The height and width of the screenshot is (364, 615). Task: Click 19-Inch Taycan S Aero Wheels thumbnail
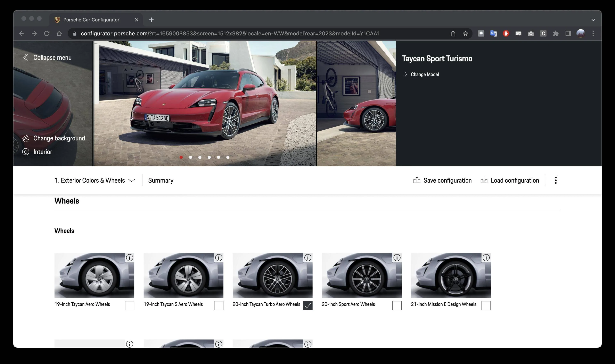(x=183, y=275)
